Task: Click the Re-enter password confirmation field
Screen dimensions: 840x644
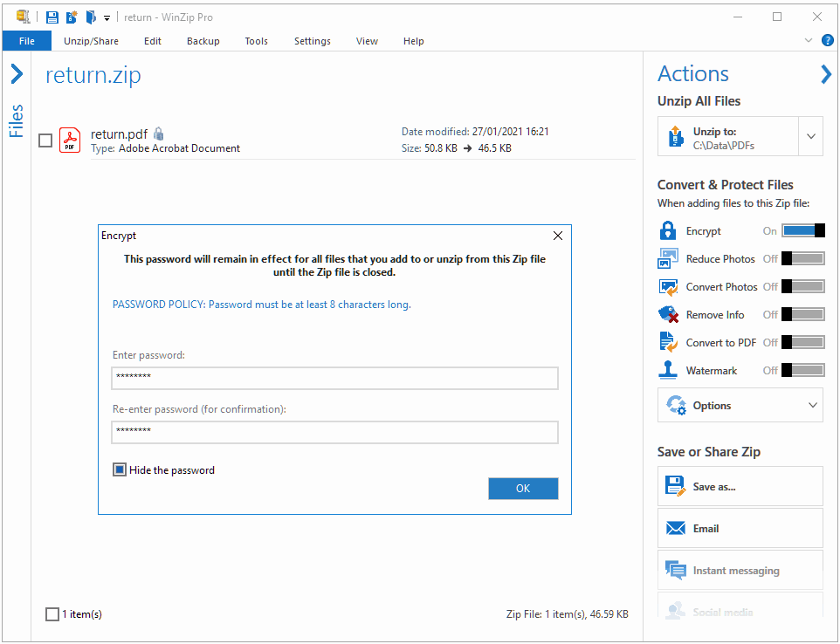Action: tap(334, 432)
